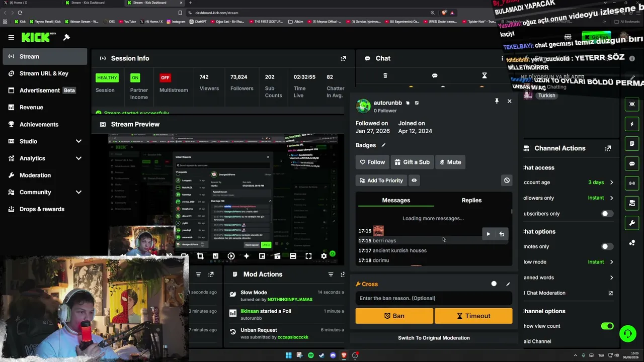Toggle Emotes only chat
This screenshot has width=644, height=362.
(607, 246)
